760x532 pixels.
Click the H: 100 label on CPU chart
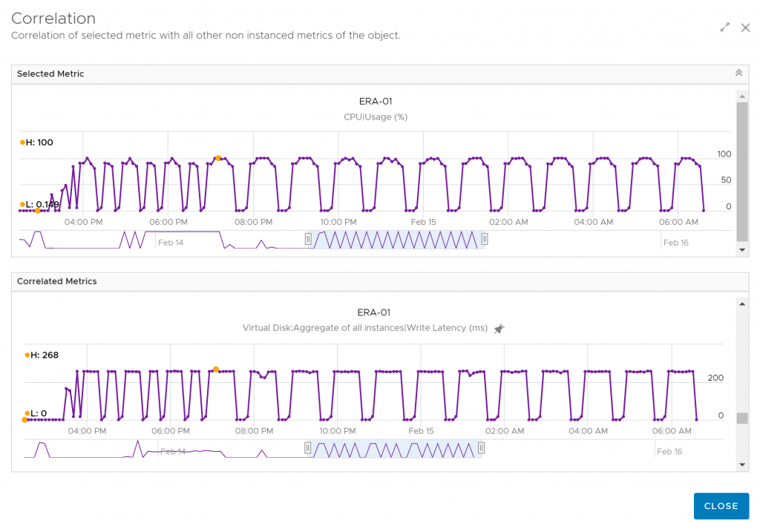37,142
